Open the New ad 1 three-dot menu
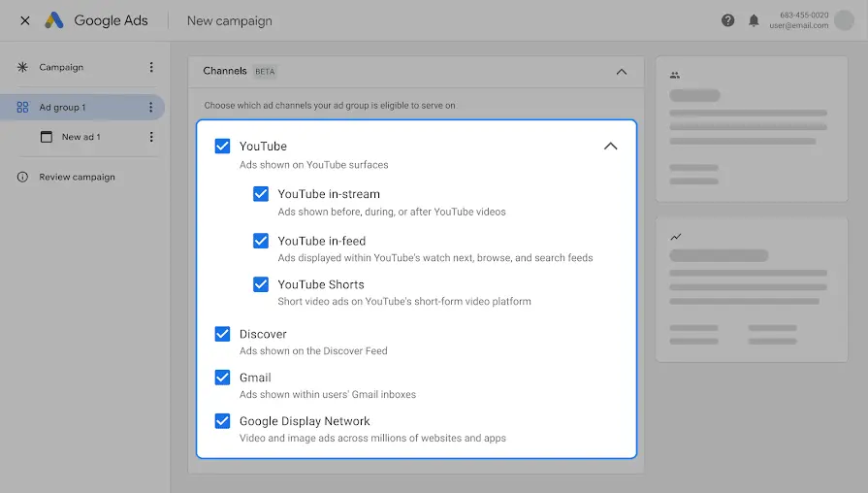 coord(151,137)
